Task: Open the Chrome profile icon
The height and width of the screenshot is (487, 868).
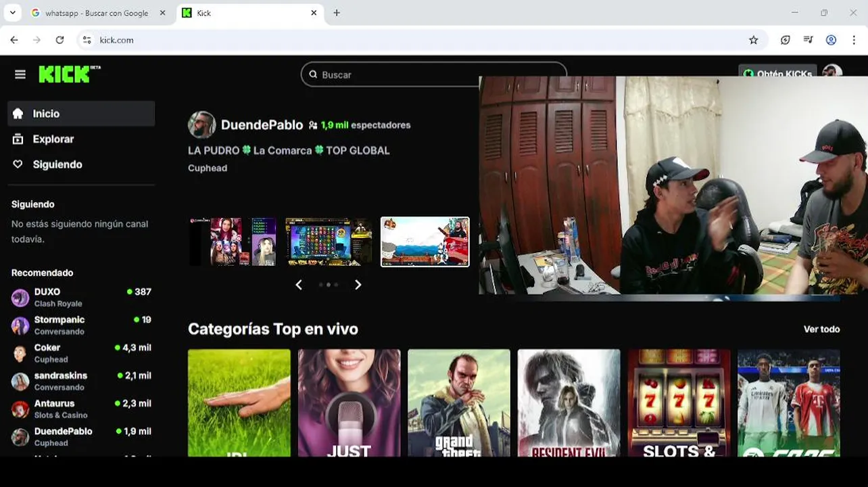Action: (831, 40)
